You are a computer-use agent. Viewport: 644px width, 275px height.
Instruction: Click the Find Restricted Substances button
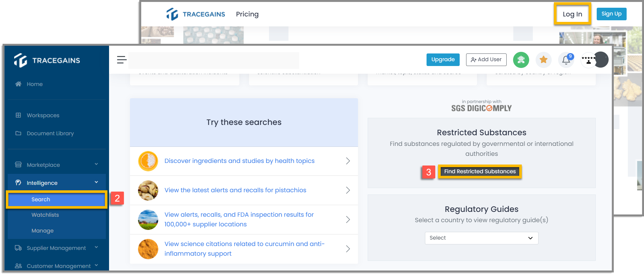pyautogui.click(x=480, y=171)
